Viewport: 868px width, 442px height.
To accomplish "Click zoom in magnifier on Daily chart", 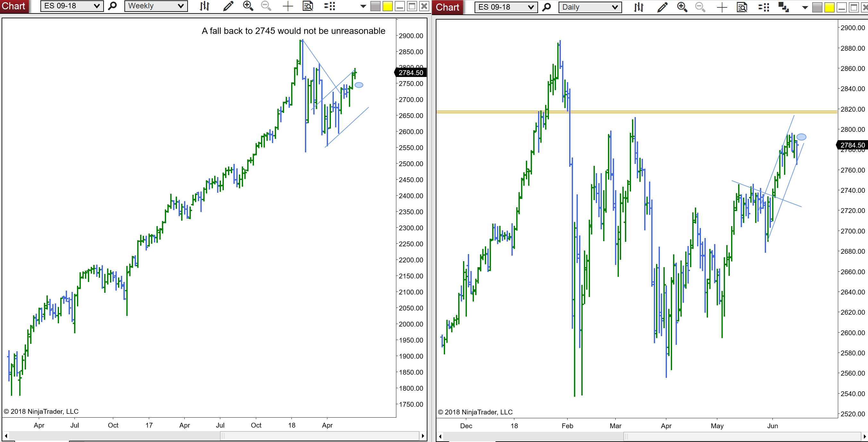I will (x=682, y=7).
